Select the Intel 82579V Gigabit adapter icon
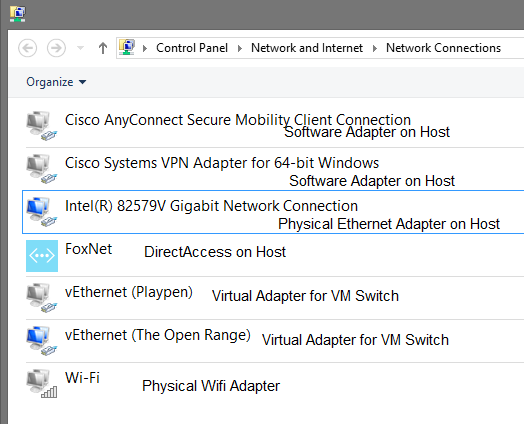524x424 pixels. (x=42, y=212)
